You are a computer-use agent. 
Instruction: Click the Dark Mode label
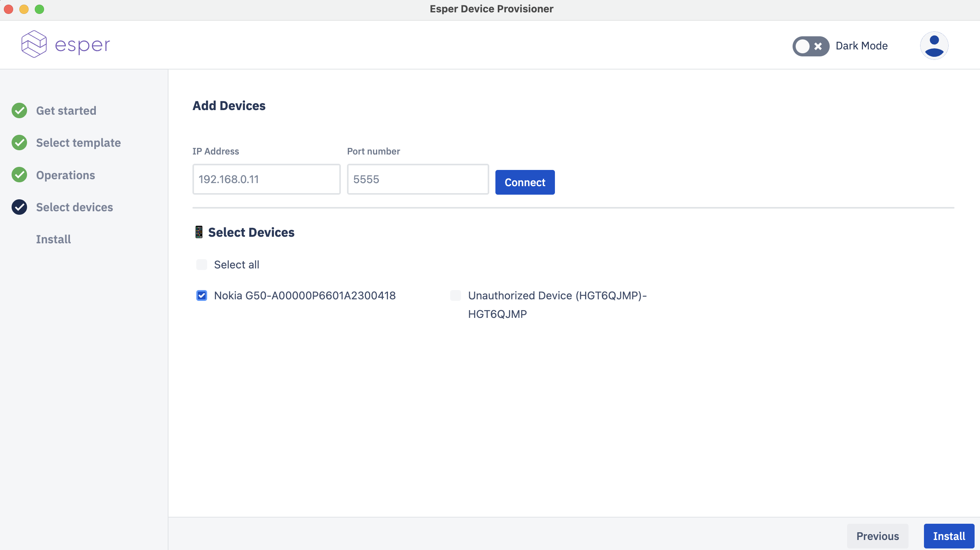pos(862,46)
